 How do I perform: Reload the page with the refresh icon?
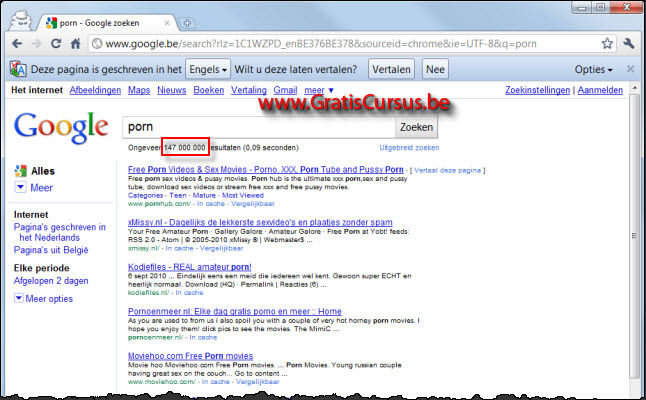(x=56, y=43)
